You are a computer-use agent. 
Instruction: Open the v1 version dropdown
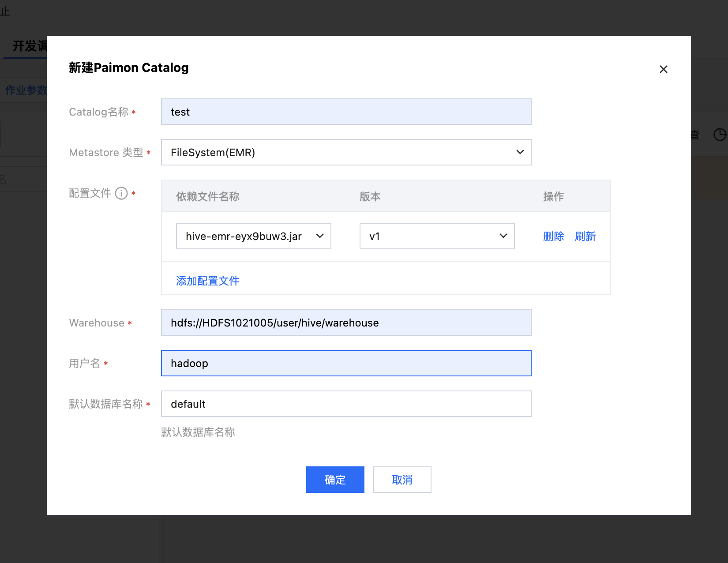pos(437,236)
